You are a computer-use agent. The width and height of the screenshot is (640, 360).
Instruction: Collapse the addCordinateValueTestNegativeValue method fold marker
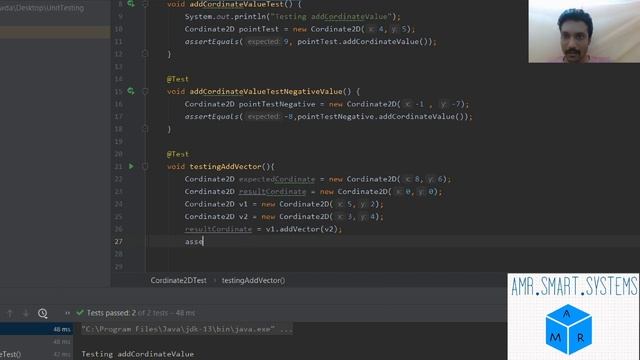pyautogui.click(x=145, y=91)
